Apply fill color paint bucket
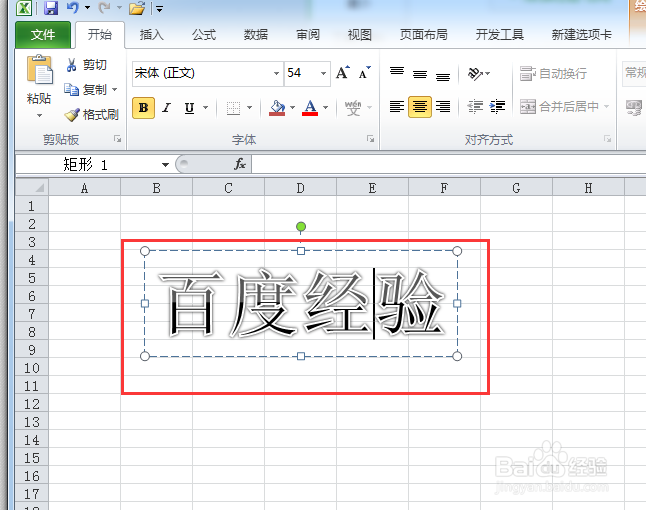This screenshot has height=510, width=646. coord(277,108)
